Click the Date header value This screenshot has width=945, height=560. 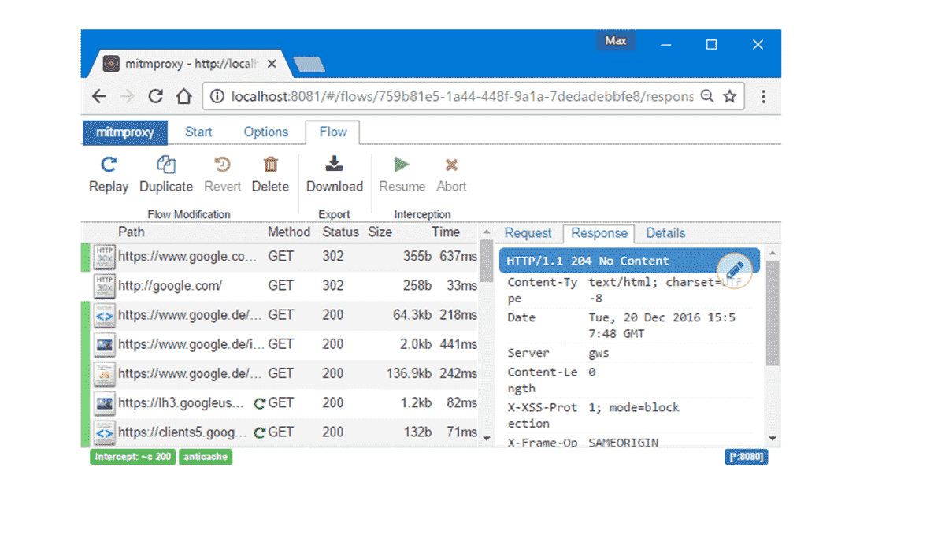pyautogui.click(x=662, y=325)
